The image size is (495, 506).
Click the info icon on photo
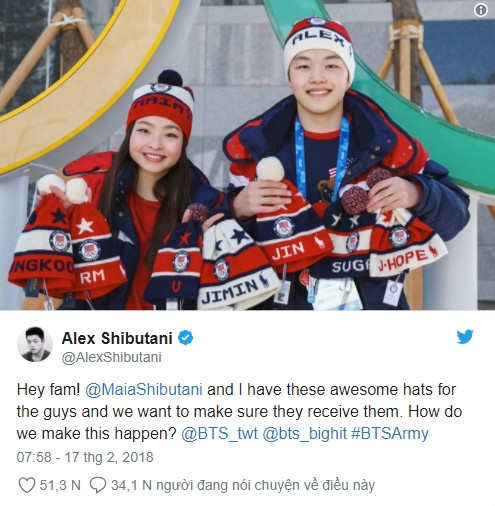[481, 10]
